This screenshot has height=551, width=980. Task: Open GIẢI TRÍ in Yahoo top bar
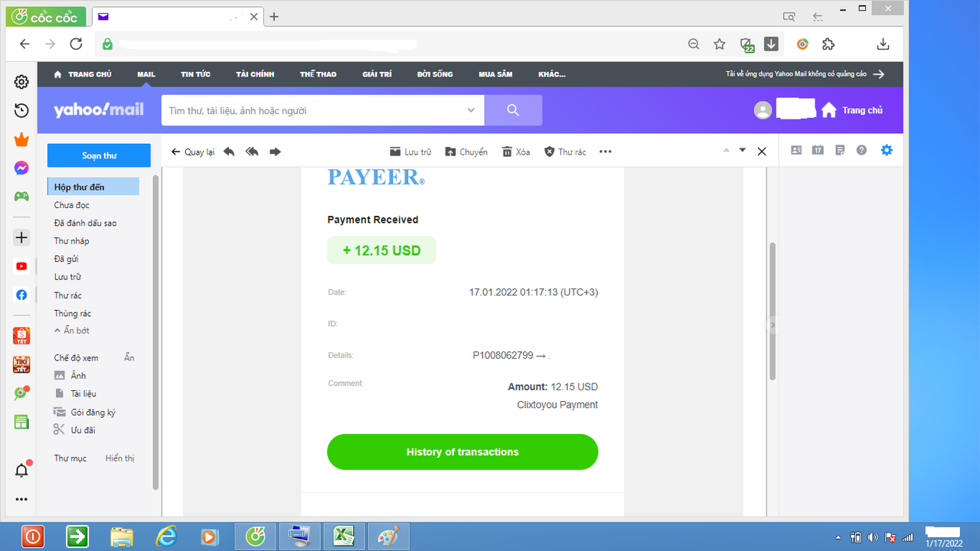377,74
